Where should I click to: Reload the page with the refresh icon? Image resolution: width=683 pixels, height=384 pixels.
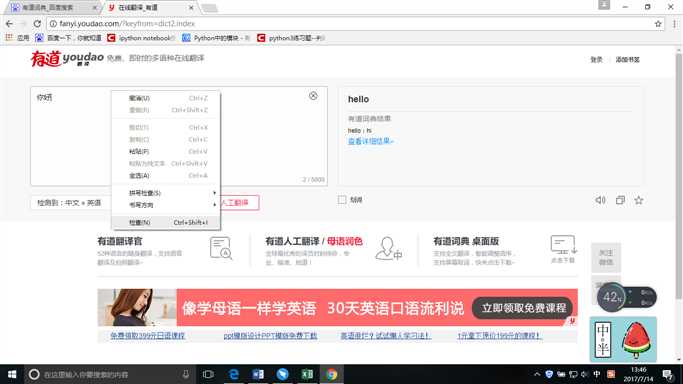(37, 24)
